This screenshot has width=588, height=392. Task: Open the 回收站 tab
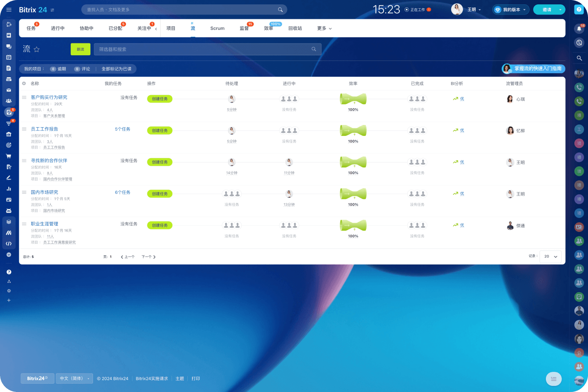[295, 29]
